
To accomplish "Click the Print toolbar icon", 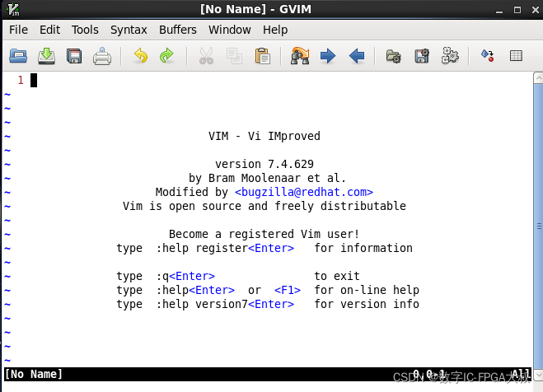I will 102,56.
